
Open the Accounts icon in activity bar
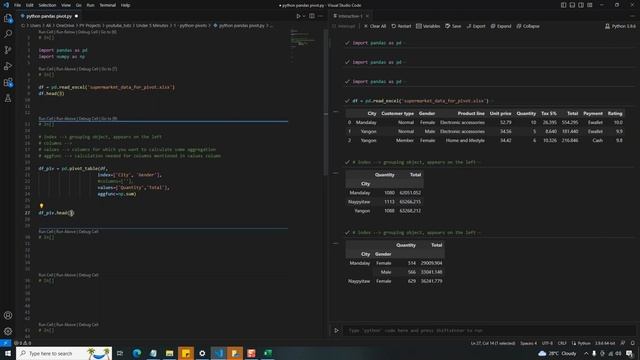point(8,315)
